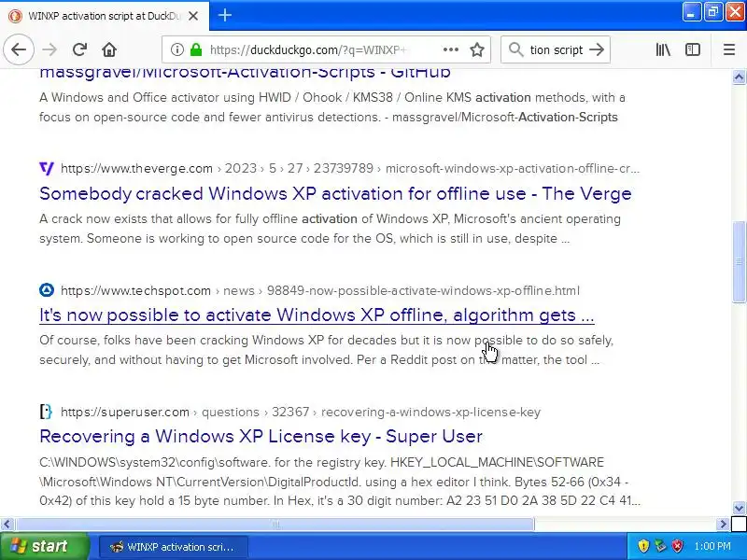Click TechSpot snippet starting 'Of course, folks'

point(326,350)
